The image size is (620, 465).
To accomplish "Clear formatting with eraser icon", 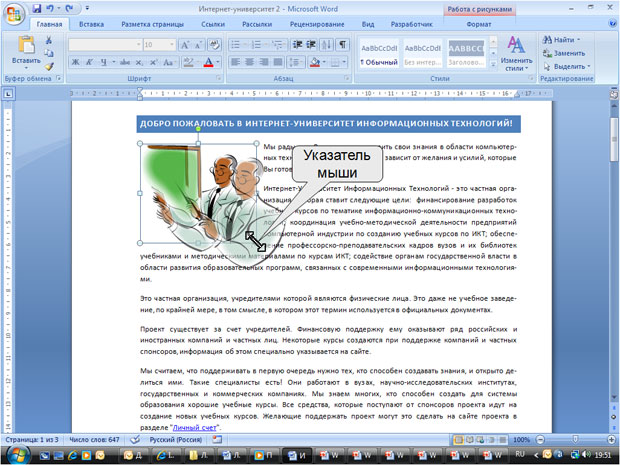I will (x=215, y=45).
